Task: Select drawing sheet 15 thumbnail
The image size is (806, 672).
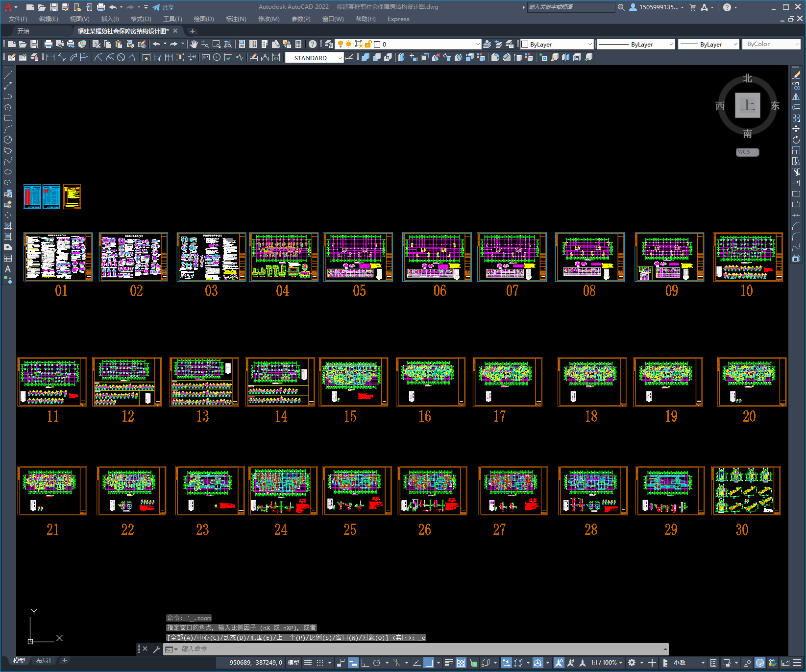Action: point(353,382)
